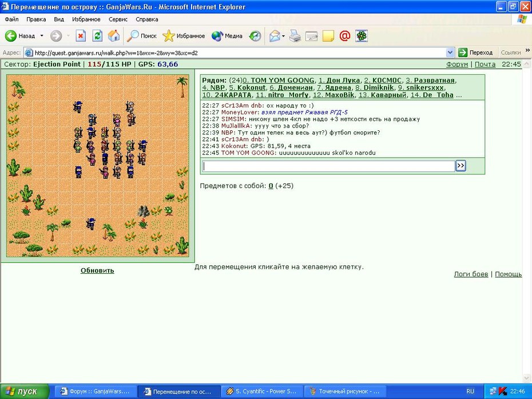
Task: Click the Print printer icon
Action: [295, 35]
